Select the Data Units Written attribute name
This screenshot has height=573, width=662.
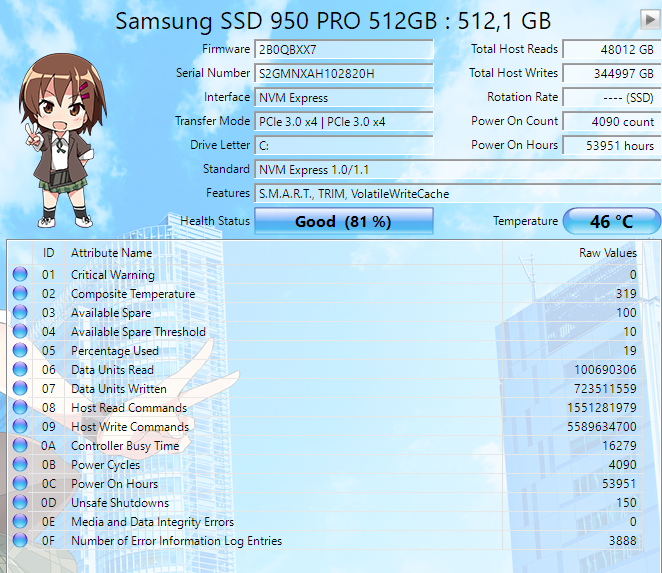coord(119,389)
